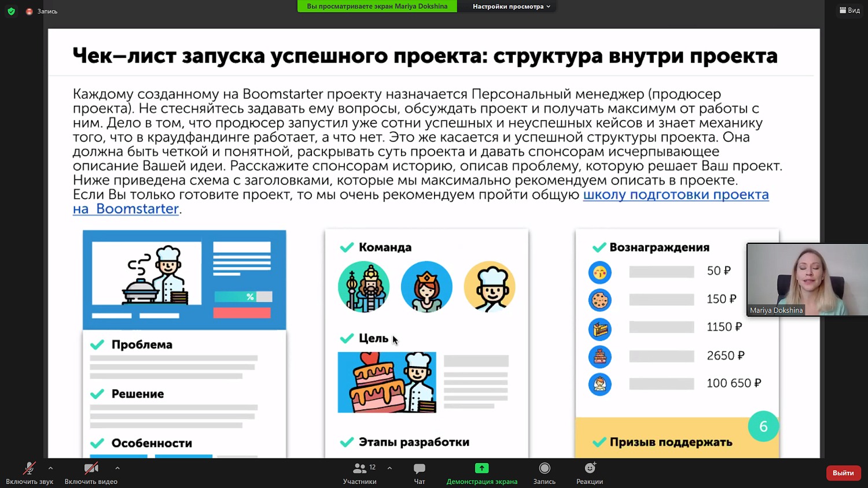868x488 pixels.
Task: Select Mariya Dokshina's video thumbnail
Action: (x=807, y=280)
